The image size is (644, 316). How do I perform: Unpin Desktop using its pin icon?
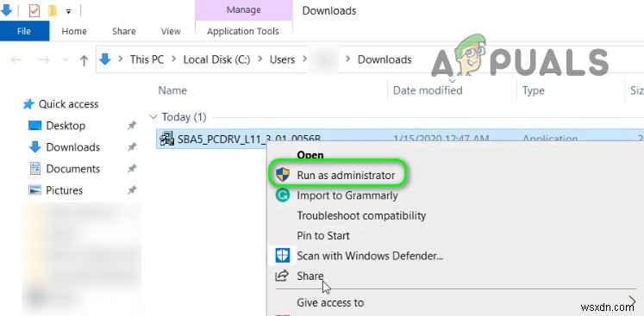click(132, 126)
